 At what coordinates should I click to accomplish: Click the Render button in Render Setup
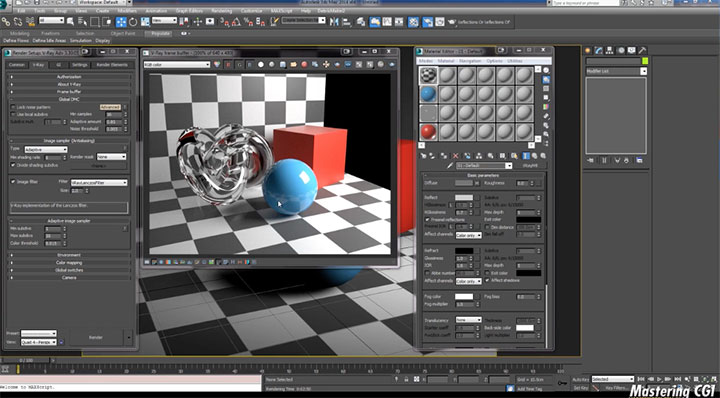[96, 337]
